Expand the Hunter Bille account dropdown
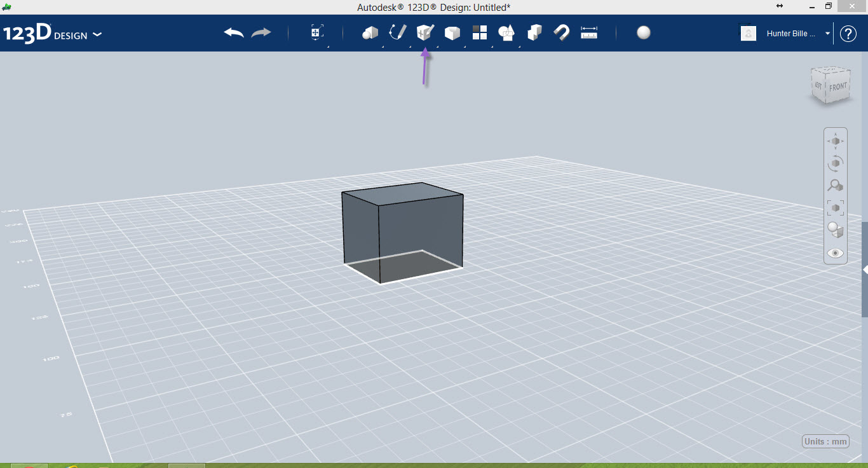 827,34
